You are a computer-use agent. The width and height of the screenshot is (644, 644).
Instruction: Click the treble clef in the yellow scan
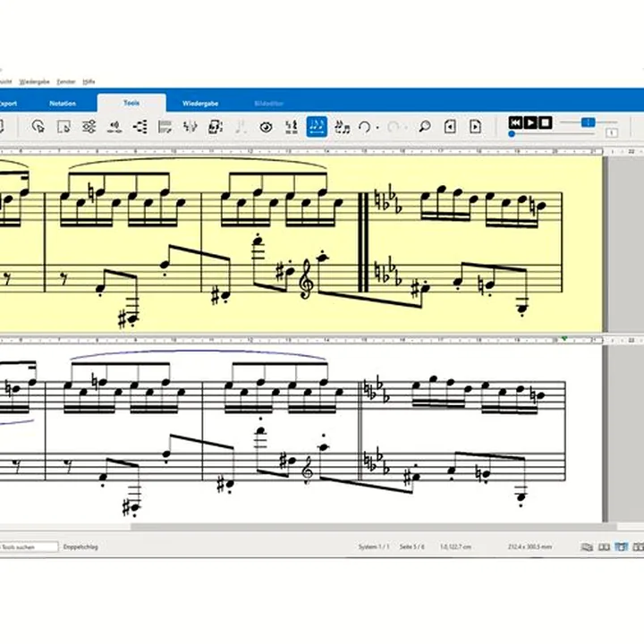click(x=307, y=279)
